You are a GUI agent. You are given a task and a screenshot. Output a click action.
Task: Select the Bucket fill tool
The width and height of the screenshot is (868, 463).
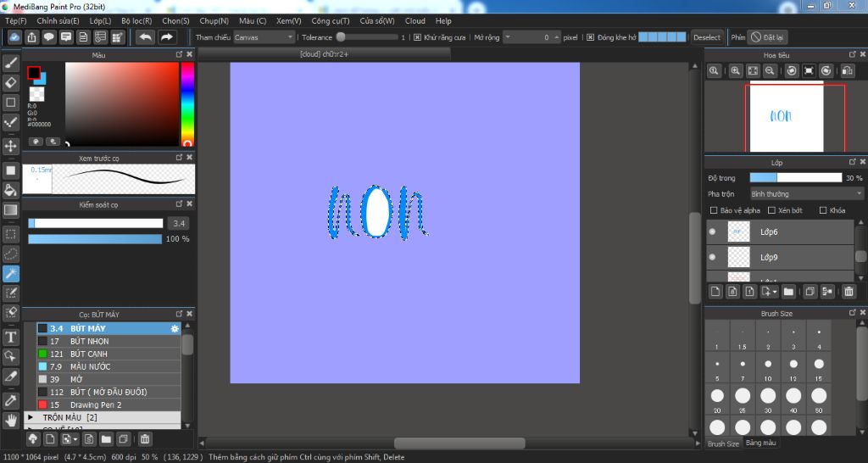[10, 190]
